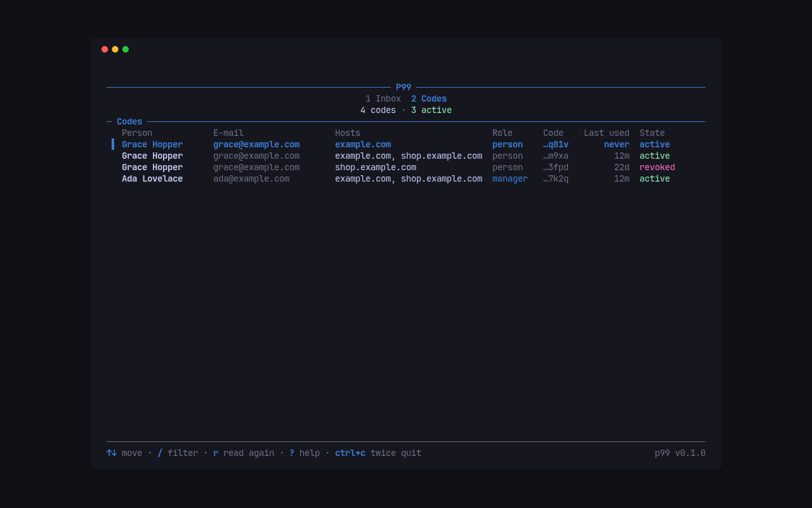The height and width of the screenshot is (508, 812).
Task: Click the '? help' footer hint
Action: (x=304, y=453)
